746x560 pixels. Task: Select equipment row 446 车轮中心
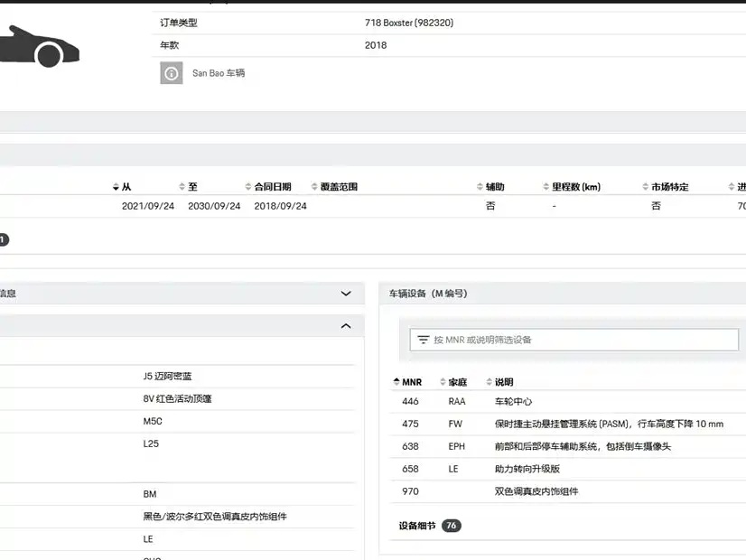click(567, 402)
